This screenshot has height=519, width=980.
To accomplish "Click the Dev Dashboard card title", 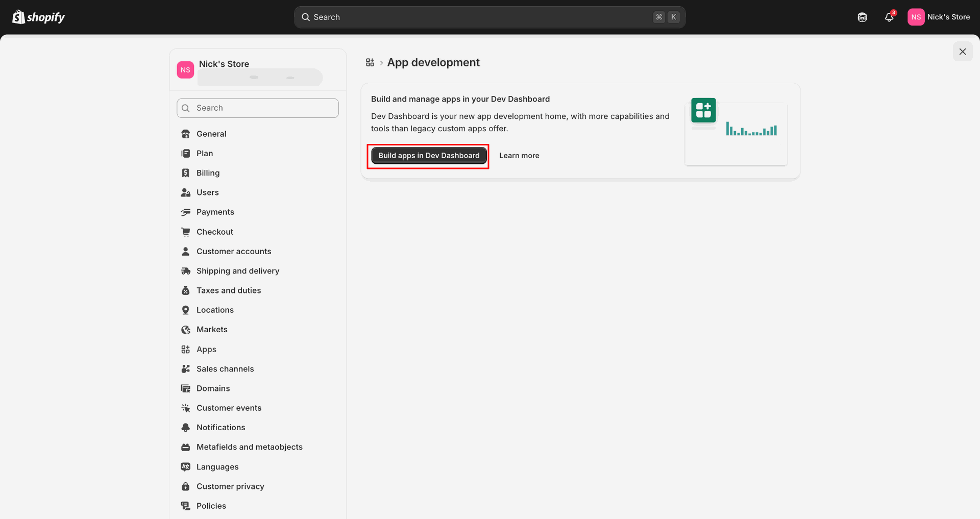I will (460, 99).
